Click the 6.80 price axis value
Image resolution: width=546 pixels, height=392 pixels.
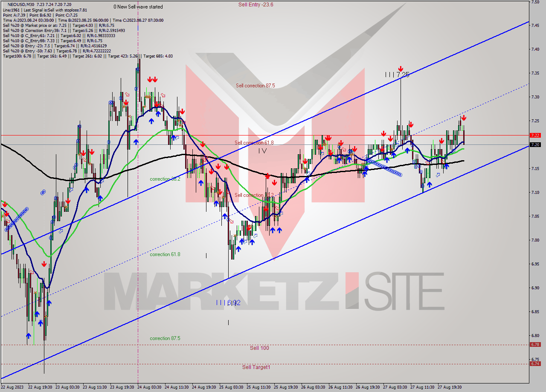coord(535,335)
